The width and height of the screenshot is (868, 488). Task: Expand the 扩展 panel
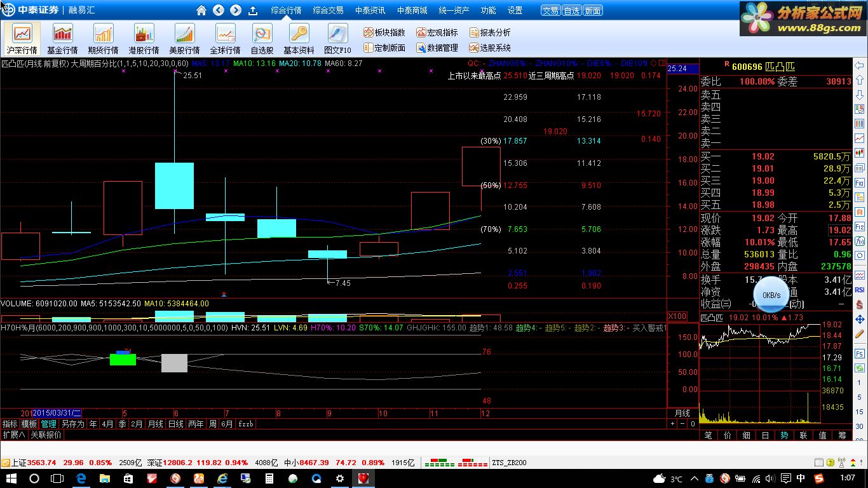[x=13, y=435]
